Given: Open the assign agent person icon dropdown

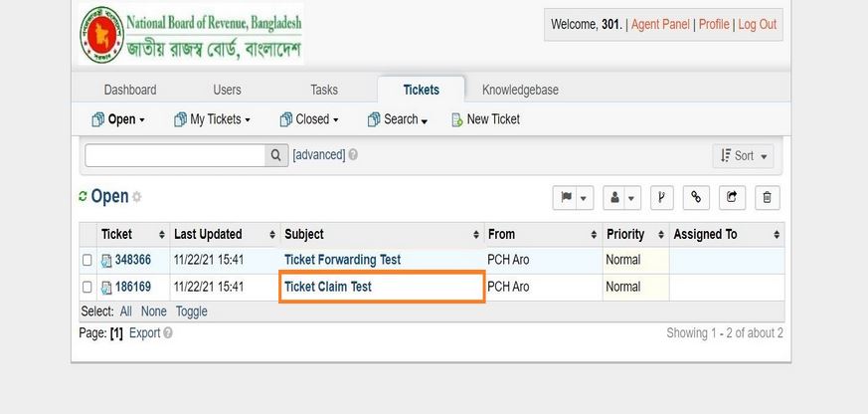Looking at the screenshot, I should click(x=621, y=198).
